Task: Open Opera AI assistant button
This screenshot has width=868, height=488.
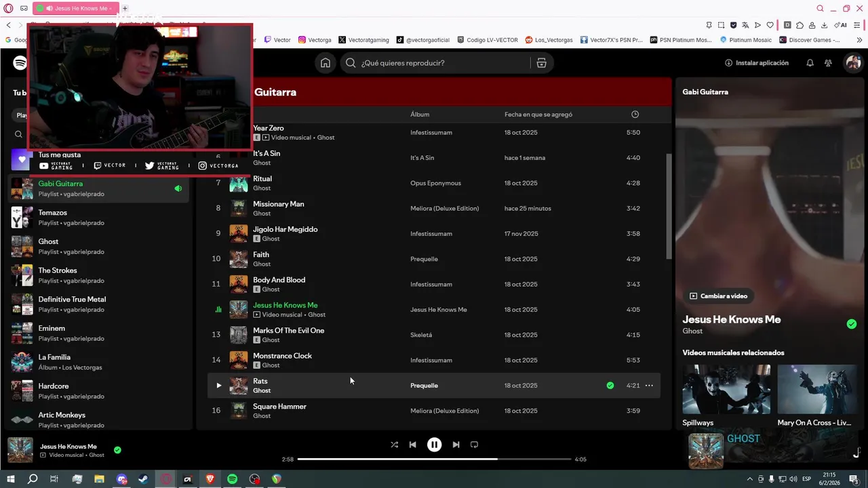Action: click(841, 25)
